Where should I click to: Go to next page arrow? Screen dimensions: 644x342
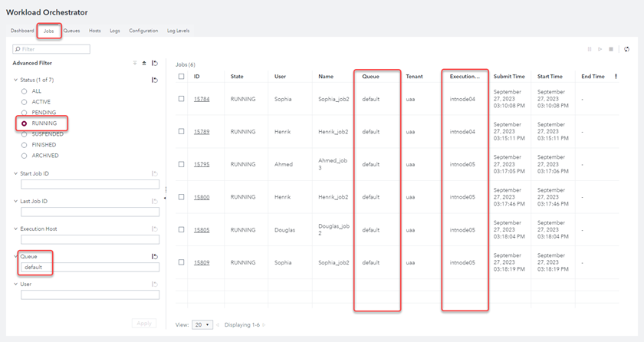pos(264,325)
